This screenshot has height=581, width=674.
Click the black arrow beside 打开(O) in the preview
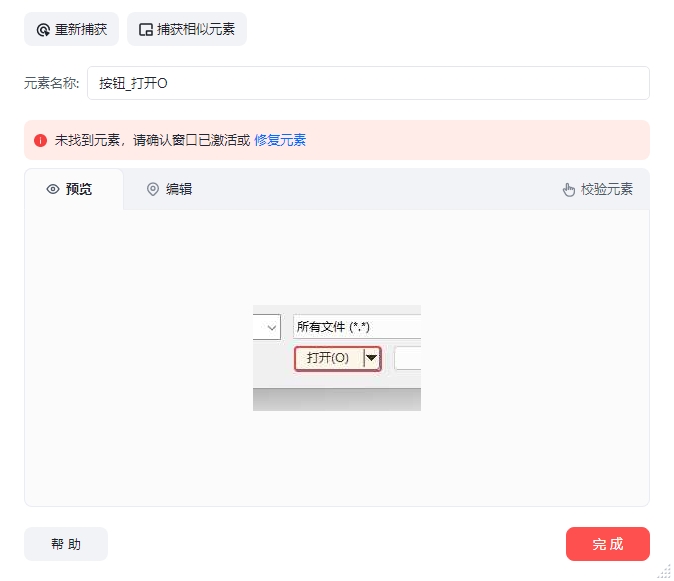371,358
